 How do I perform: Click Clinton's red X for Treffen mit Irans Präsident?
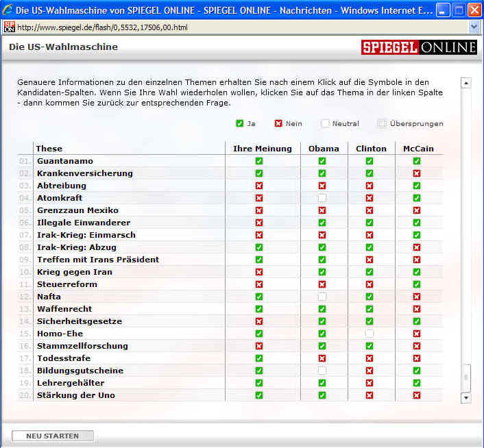coord(370,260)
